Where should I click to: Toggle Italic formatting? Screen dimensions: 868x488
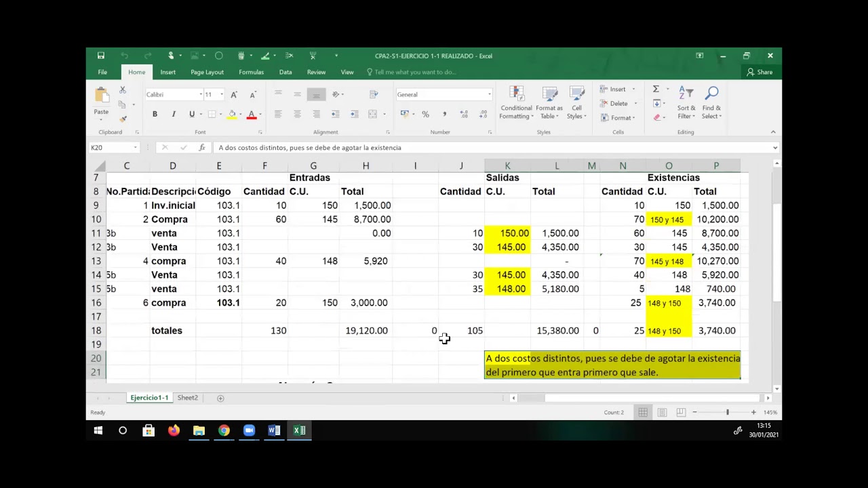pyautogui.click(x=174, y=114)
